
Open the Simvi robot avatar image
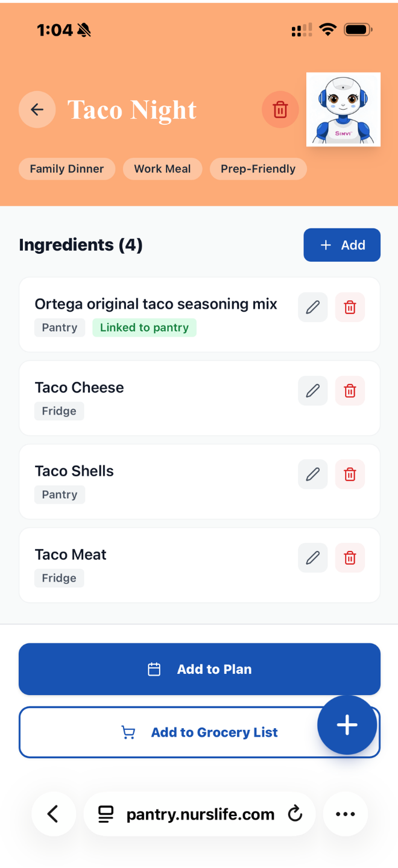(x=343, y=110)
